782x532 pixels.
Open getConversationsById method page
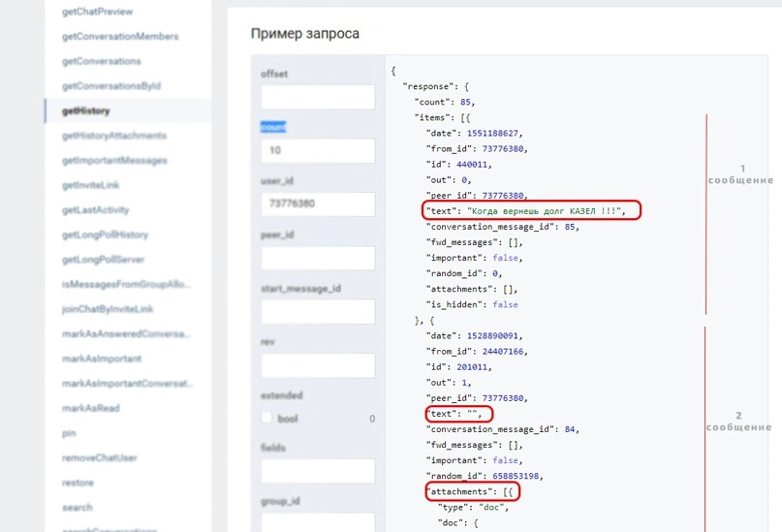click(110, 86)
